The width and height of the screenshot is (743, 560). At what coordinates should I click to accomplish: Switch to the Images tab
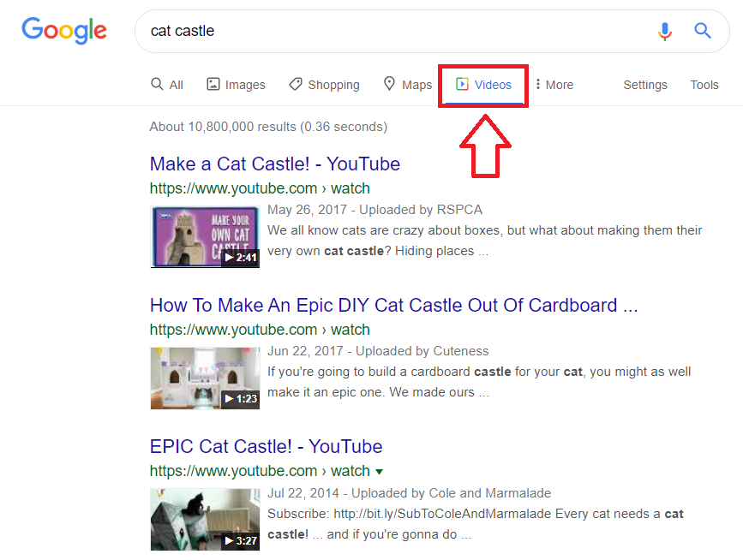pyautogui.click(x=236, y=84)
